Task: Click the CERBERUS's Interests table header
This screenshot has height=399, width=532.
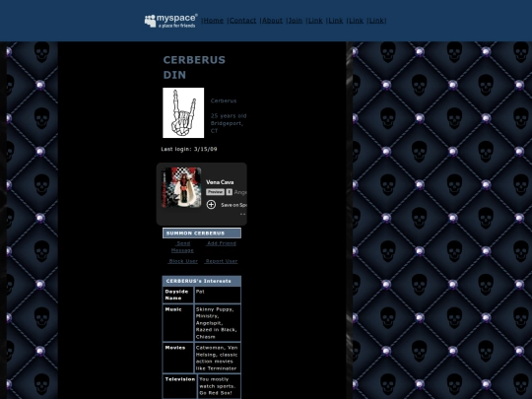Action: coord(202,281)
